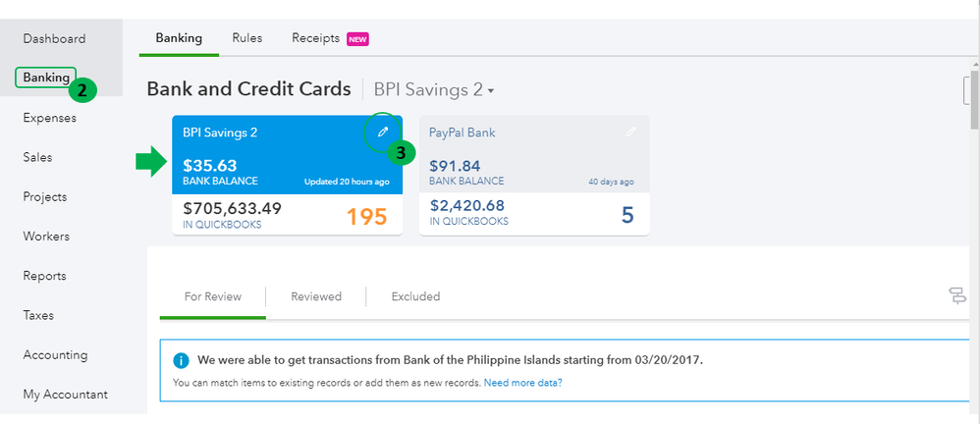Screen dimensions: 980x424
Task: Show the Reviewed transactions tab
Action: click(x=315, y=296)
